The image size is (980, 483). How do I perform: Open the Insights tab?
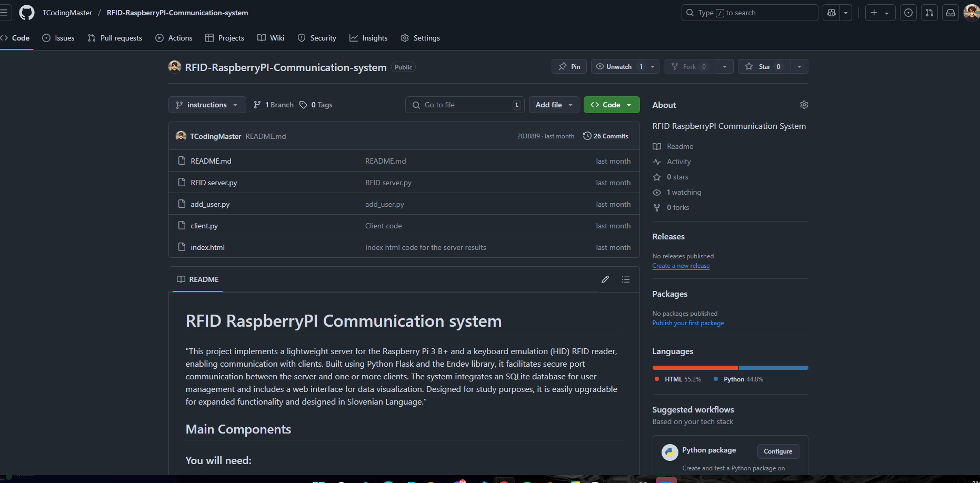tap(368, 38)
